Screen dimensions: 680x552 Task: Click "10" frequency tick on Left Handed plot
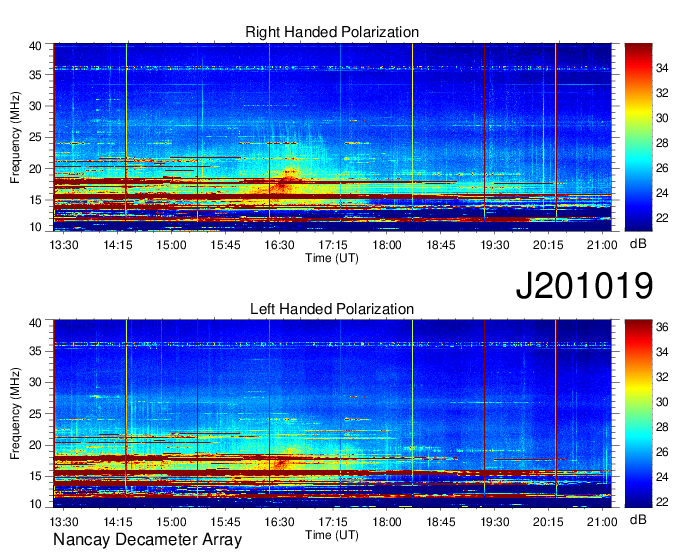36,504
